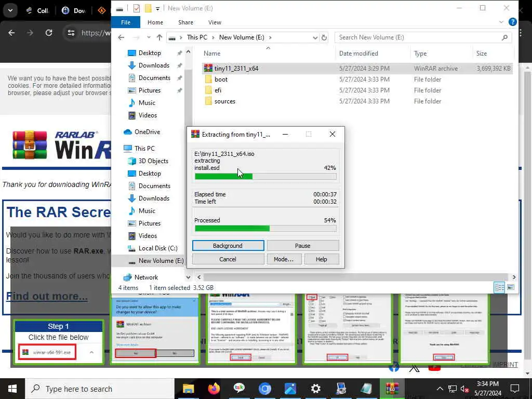Click the New folder quick access toolbar icon
Viewport: 532px width, 399px height.
pos(148,8)
